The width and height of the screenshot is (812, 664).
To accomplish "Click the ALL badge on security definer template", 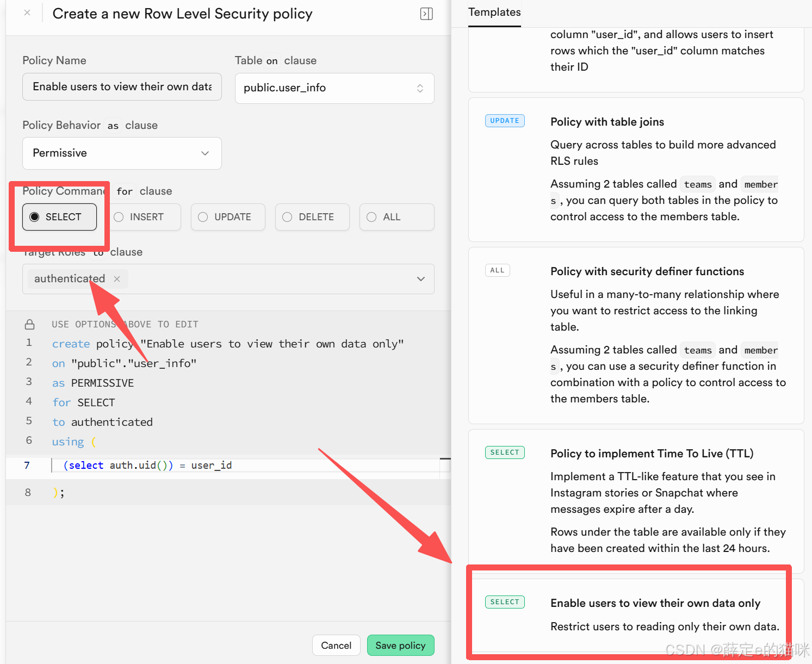I will coord(498,270).
